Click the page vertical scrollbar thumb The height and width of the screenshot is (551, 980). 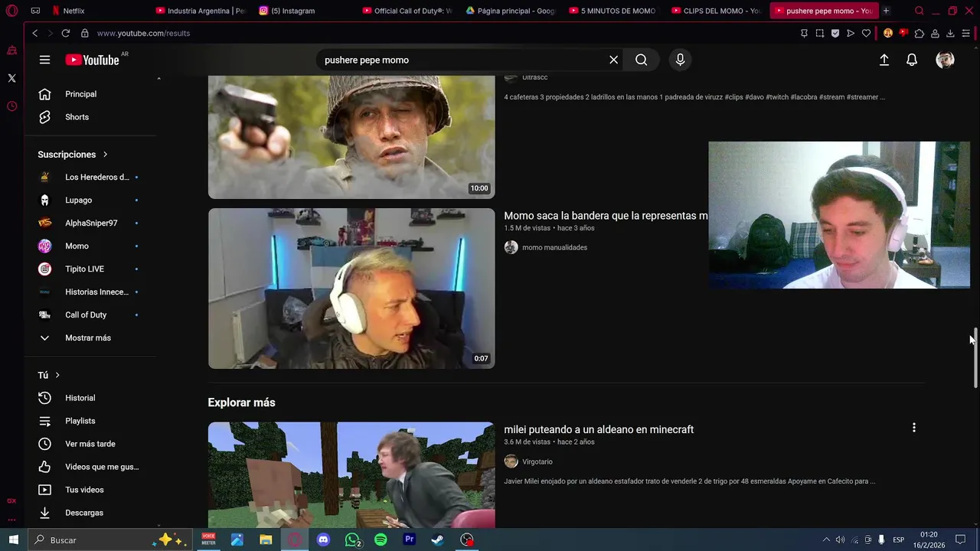(974, 358)
